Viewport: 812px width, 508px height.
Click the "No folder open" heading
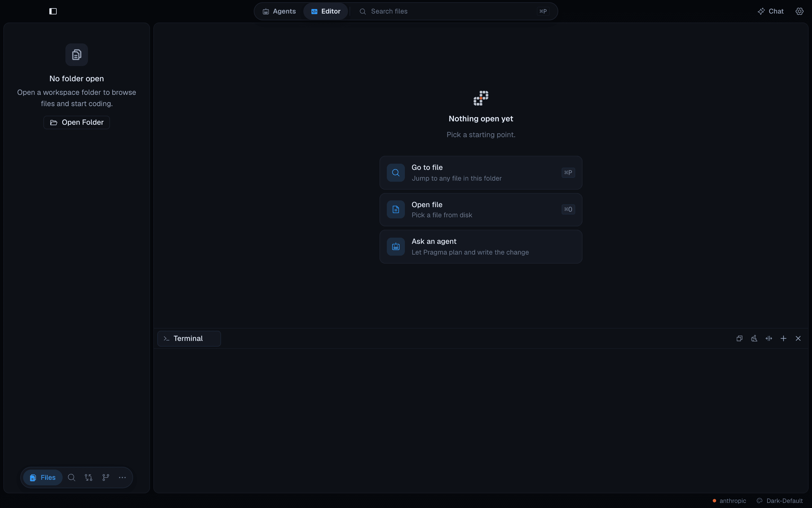[x=76, y=79]
